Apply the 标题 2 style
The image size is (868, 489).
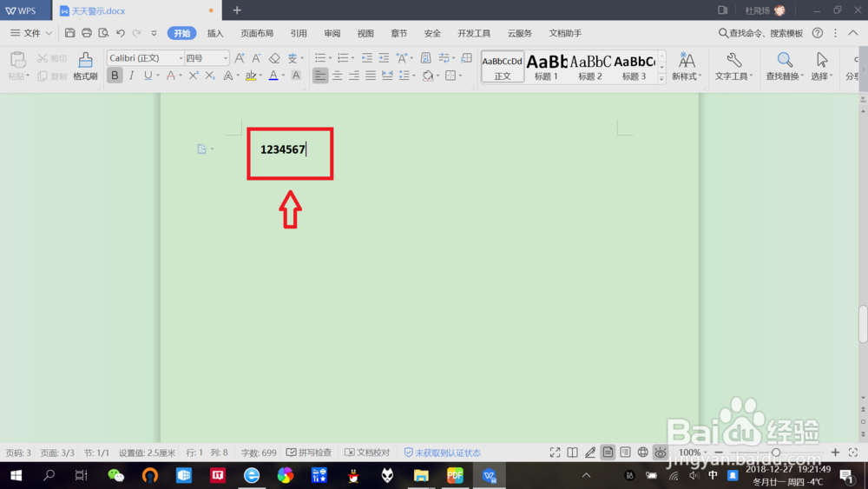coord(590,67)
